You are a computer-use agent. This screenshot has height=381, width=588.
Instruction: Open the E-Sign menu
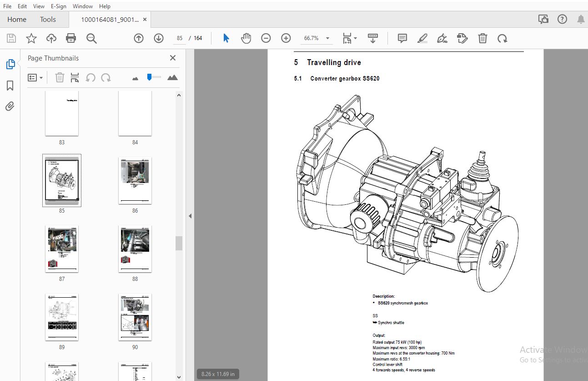click(x=58, y=6)
